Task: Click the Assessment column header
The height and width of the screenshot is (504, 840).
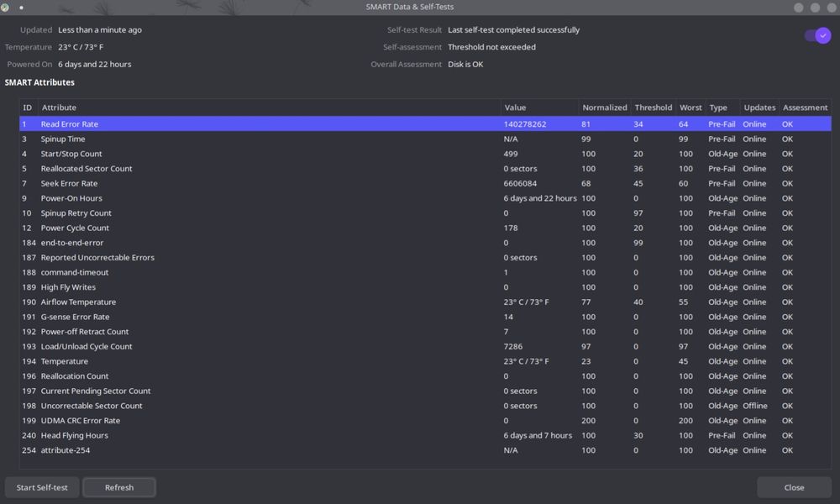Action: pos(805,108)
